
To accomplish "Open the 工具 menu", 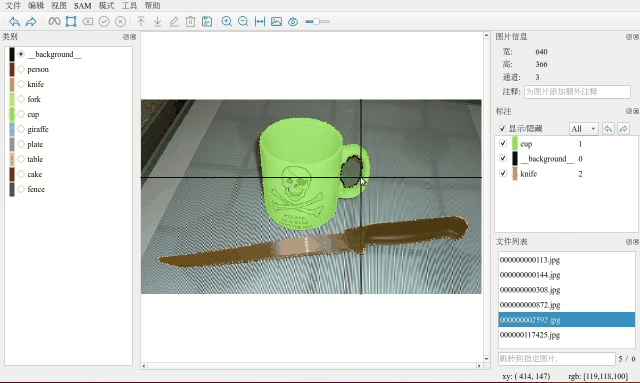I will coord(129,5).
